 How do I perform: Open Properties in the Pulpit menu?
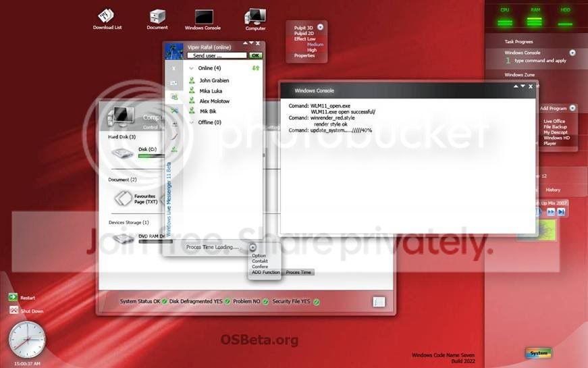tap(304, 55)
